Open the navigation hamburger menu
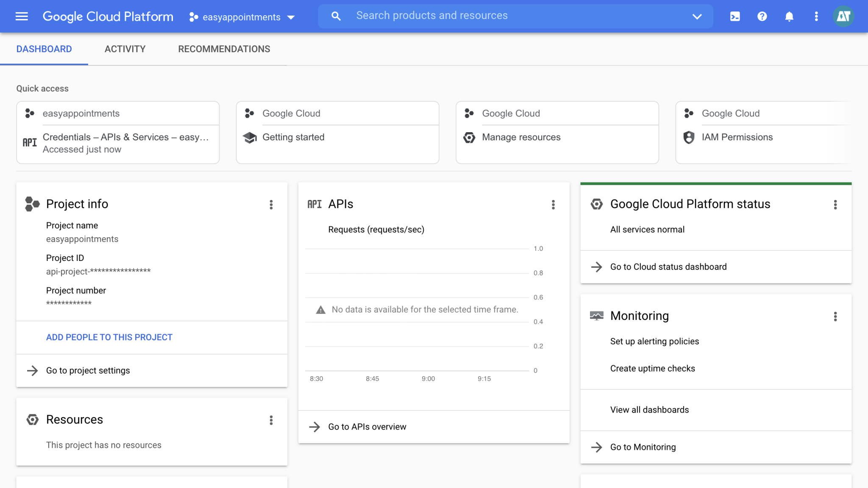 pyautogui.click(x=21, y=16)
